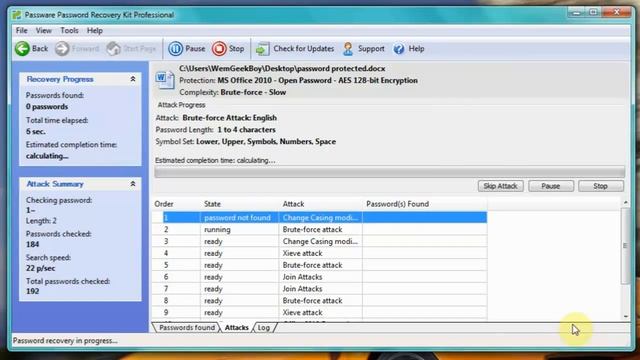Click the greyed-out Forward arrow icon
This screenshot has width=640, height=360.
click(x=62, y=49)
